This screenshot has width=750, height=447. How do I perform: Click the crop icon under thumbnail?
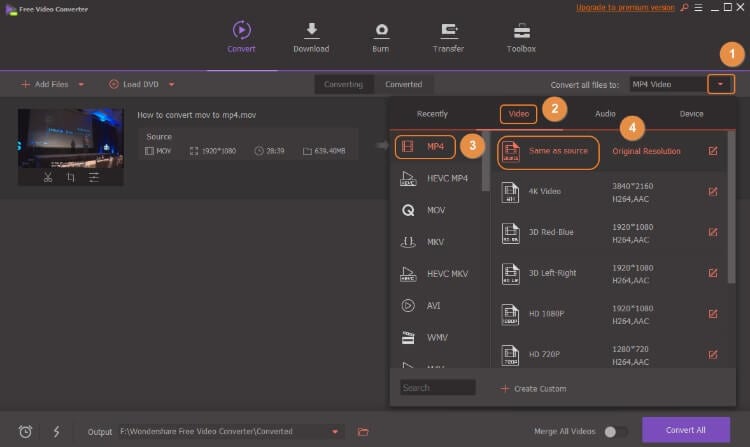pos(71,177)
